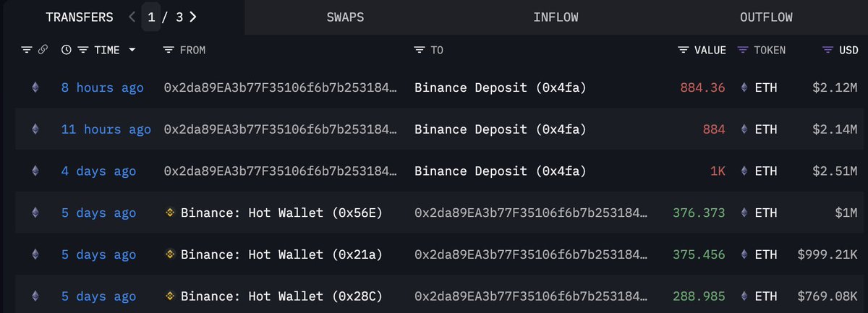868x313 pixels.
Task: Switch to SWAPS tab
Action: point(345,17)
